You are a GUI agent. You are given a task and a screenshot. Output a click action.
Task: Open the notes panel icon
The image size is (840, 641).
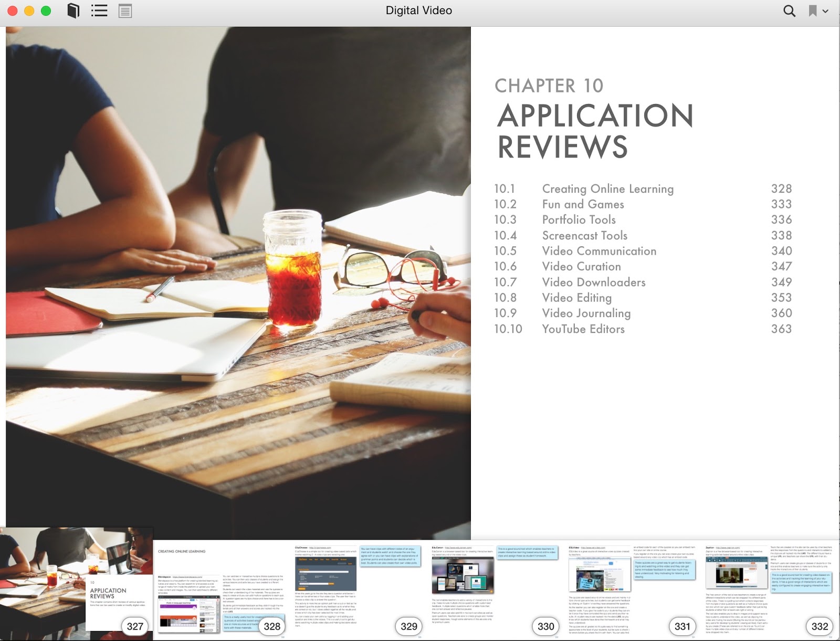tap(125, 10)
